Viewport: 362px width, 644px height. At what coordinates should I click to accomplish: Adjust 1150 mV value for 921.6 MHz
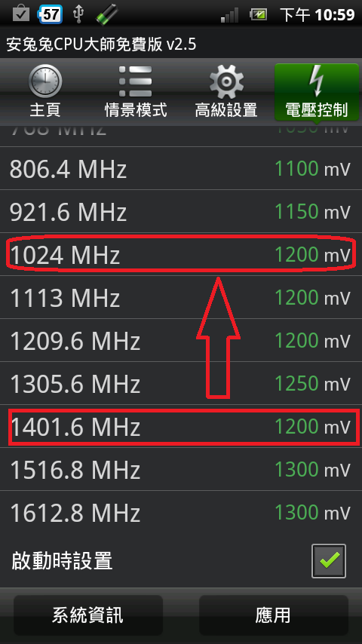point(312,211)
